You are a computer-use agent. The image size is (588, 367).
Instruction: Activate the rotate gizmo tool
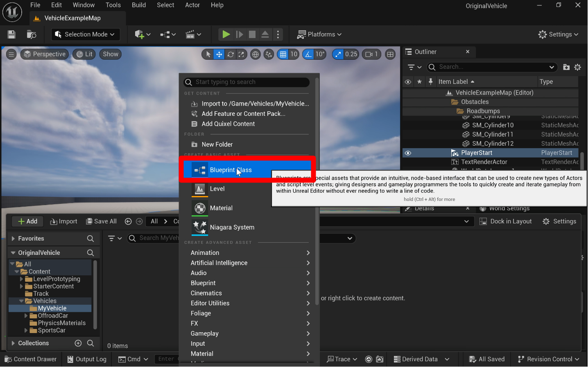[x=231, y=54]
